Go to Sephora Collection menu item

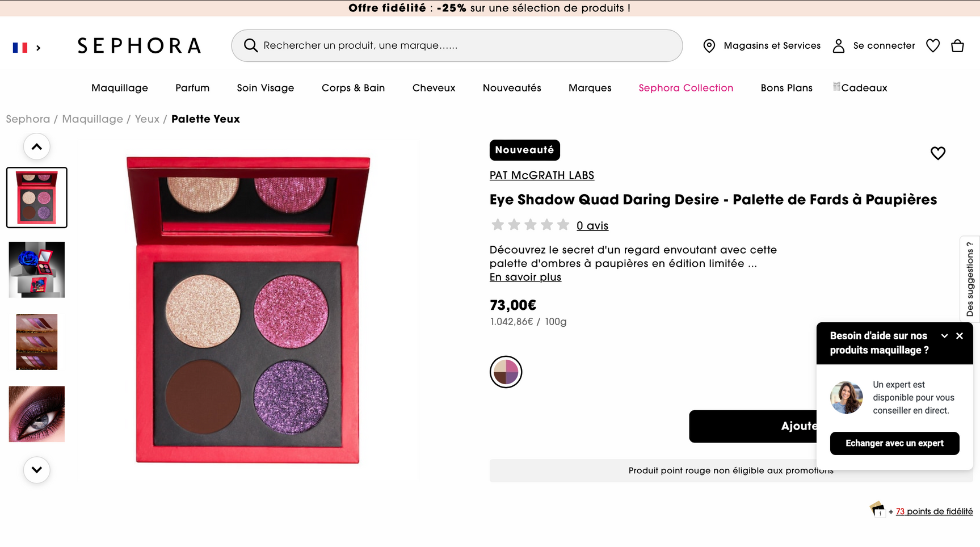pyautogui.click(x=685, y=88)
